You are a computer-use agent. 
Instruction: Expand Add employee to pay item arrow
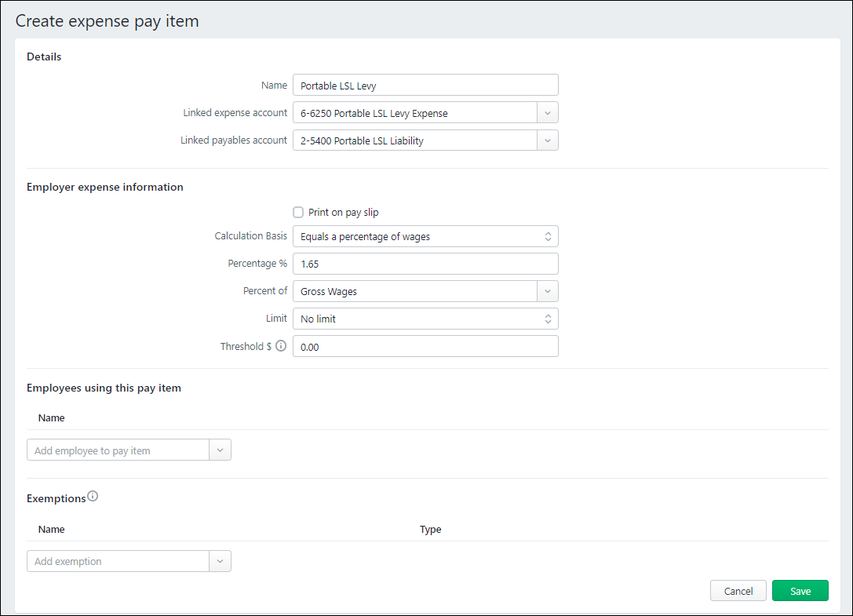(x=221, y=450)
